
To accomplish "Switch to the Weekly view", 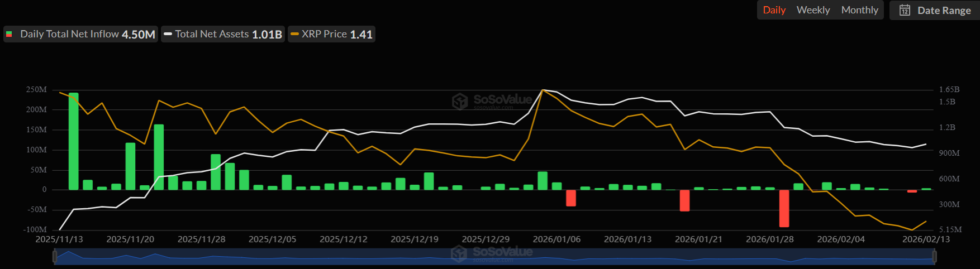I will click(x=813, y=10).
